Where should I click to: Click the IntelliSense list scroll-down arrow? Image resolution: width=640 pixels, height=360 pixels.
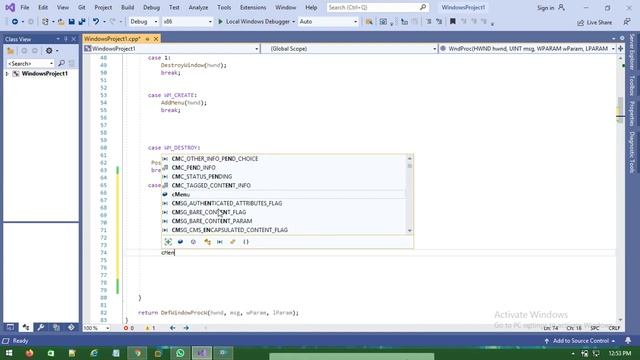coord(409,231)
